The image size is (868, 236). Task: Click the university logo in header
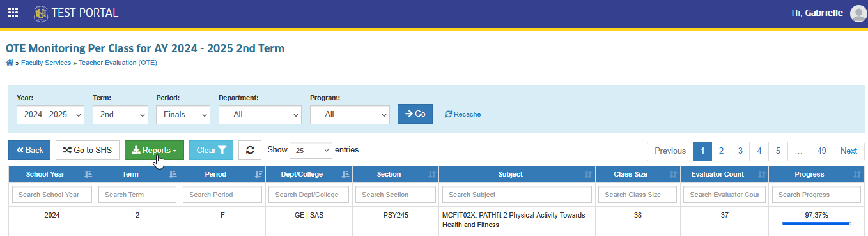(41, 13)
